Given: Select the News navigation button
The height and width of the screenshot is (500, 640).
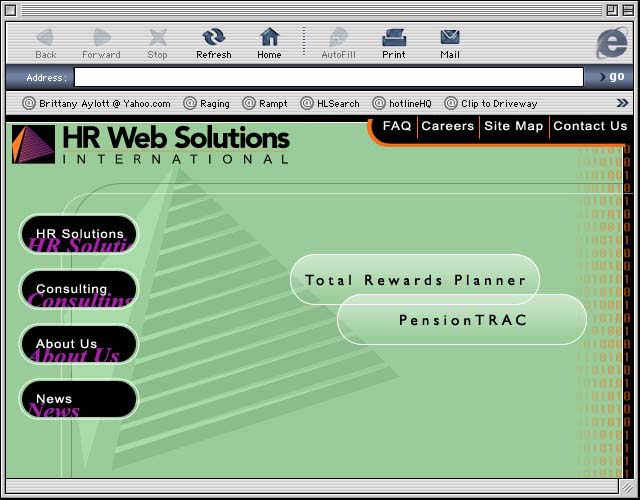Looking at the screenshot, I should click(x=79, y=399).
